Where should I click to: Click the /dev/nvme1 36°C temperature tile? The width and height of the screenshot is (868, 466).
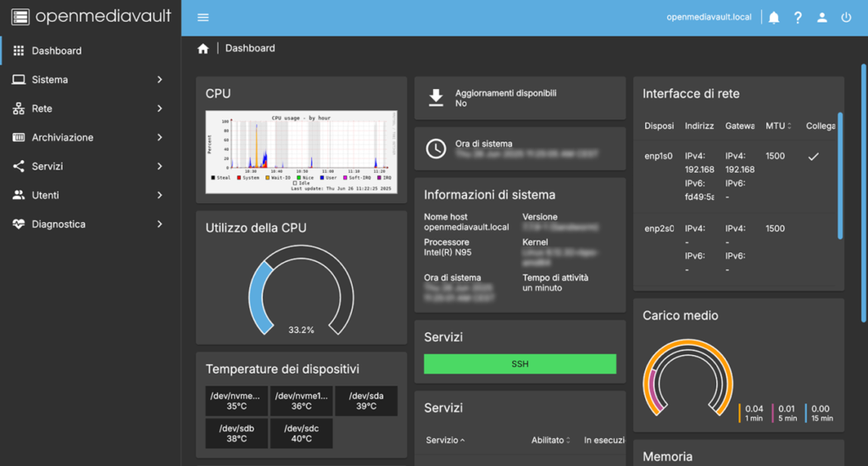pos(301,401)
